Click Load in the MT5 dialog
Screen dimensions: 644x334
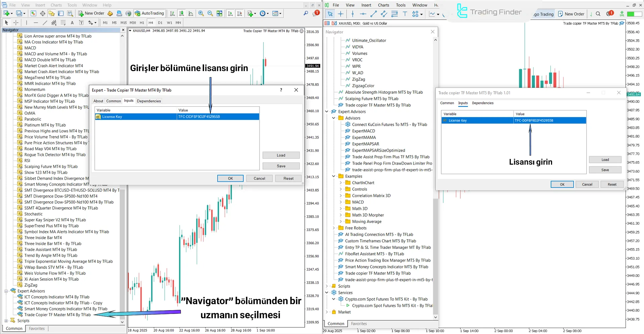click(605, 160)
